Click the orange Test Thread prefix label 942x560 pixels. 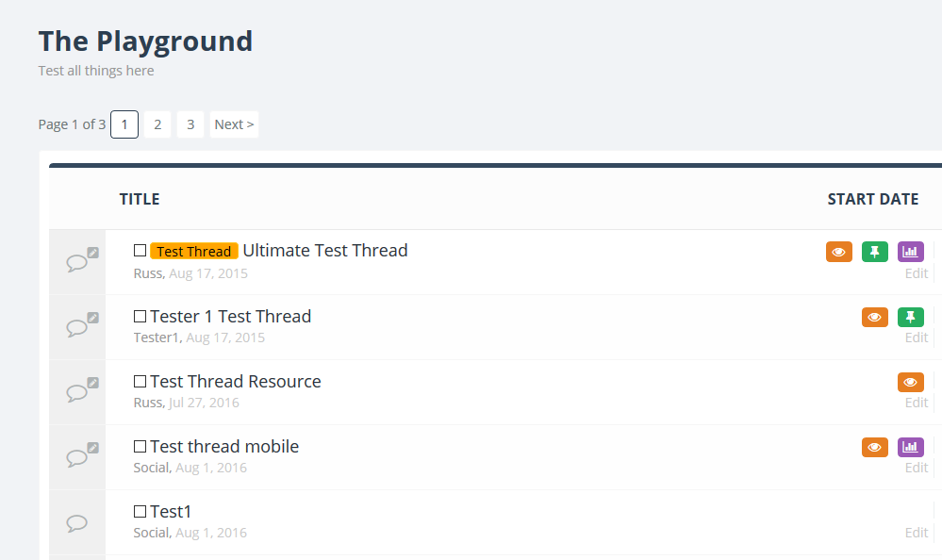[194, 252]
